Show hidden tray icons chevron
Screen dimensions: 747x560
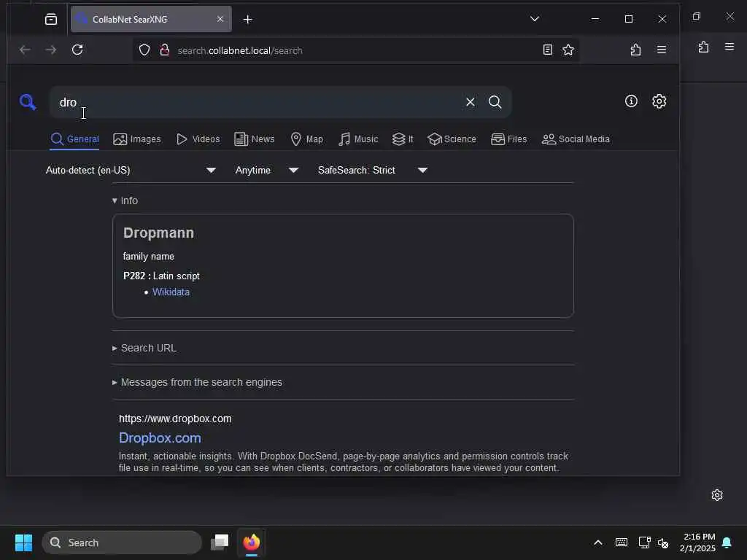tap(598, 542)
